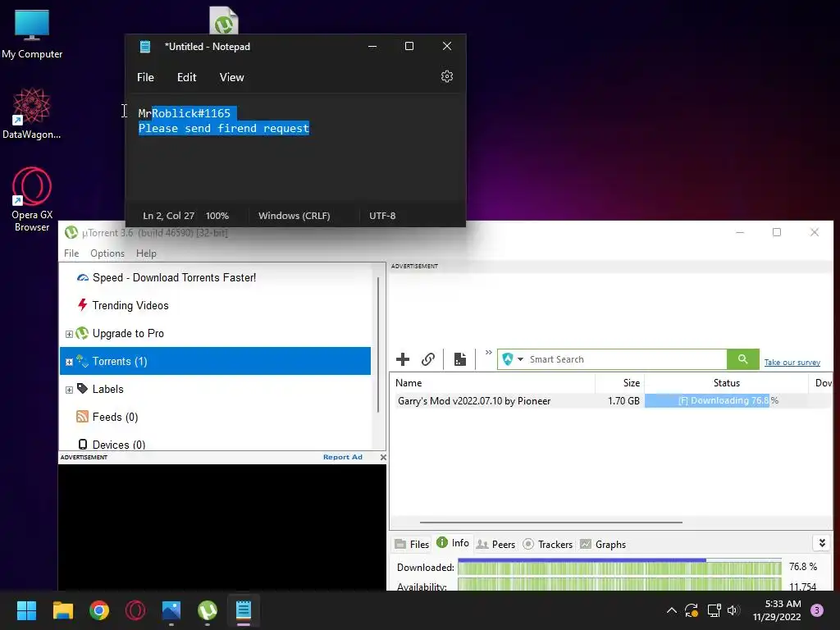This screenshot has width=840, height=630.
Task: Switch to the Graphs tab
Action: pos(603,545)
